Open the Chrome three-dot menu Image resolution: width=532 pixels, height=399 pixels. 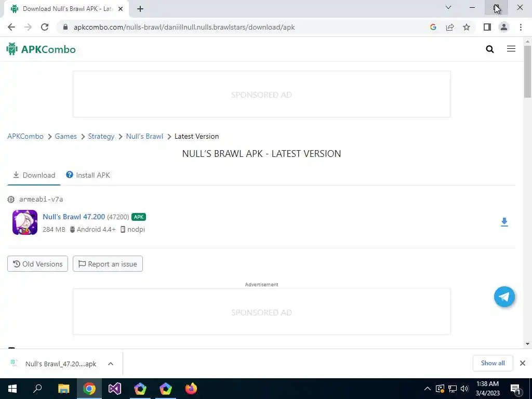click(521, 27)
